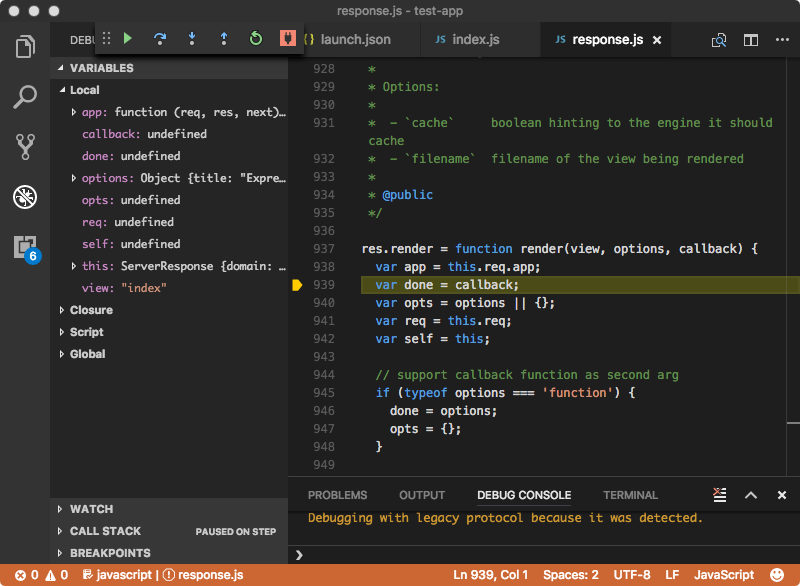Screen dimensions: 800x586
Task: Select the done: undefined variable row
Action: [169, 156]
